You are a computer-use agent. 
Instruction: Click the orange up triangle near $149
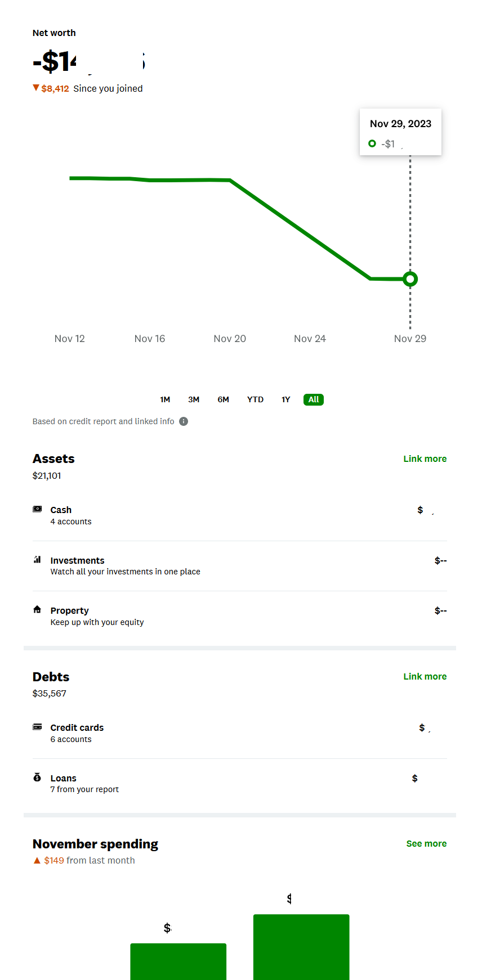[37, 861]
